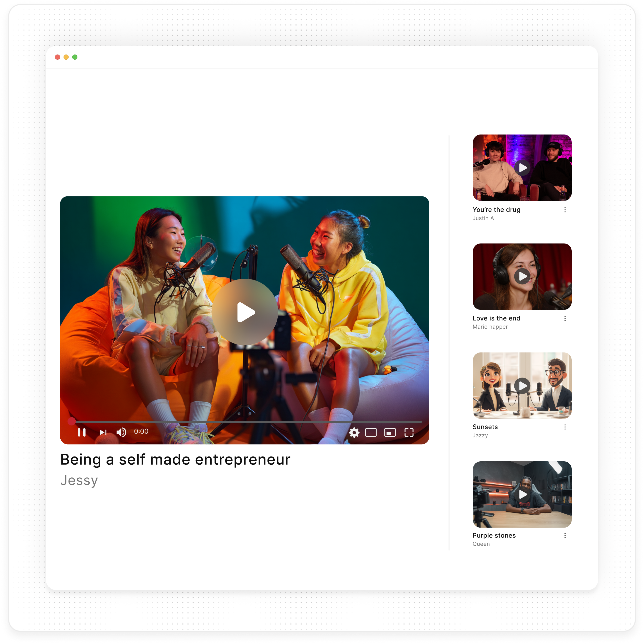644x644 pixels.
Task: Open options menu for You're the drug
Action: tap(565, 210)
